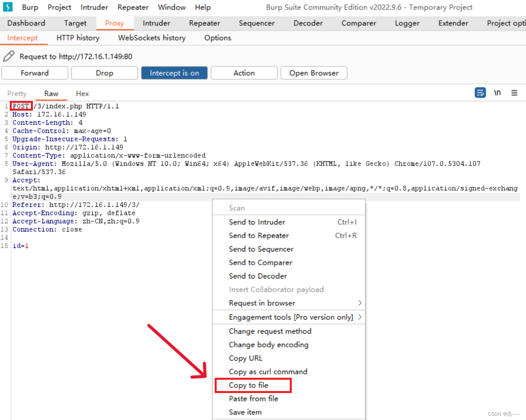Switch to the Intruder tool tab

156,23
